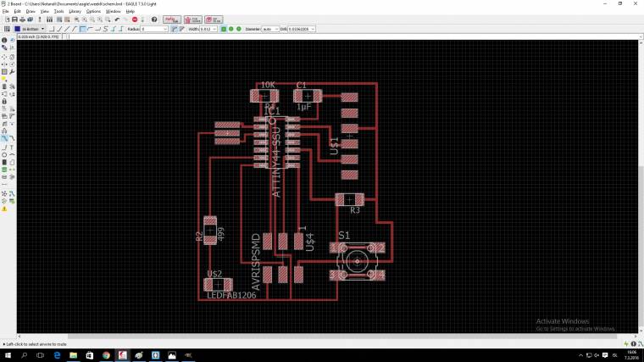Open the Display layers tool

click(4, 48)
